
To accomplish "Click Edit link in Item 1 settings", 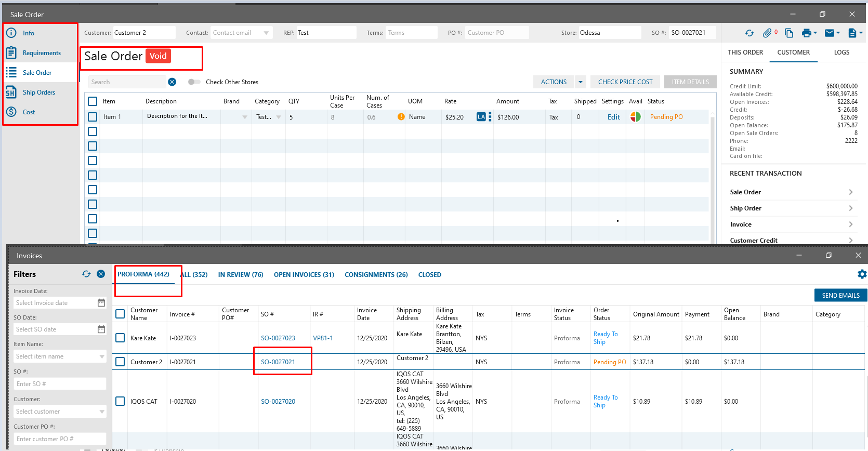I will 614,117.
